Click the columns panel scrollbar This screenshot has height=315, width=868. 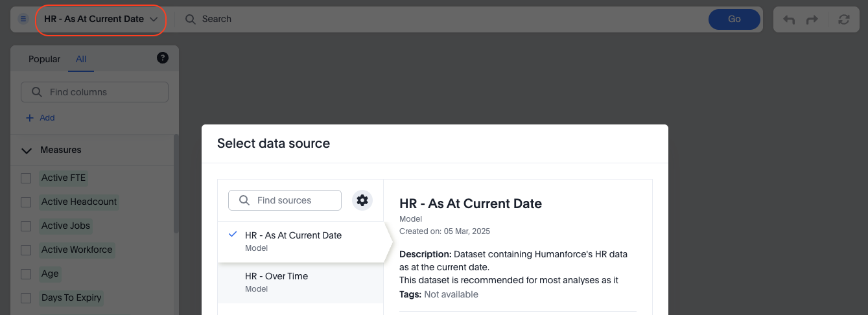click(x=176, y=185)
